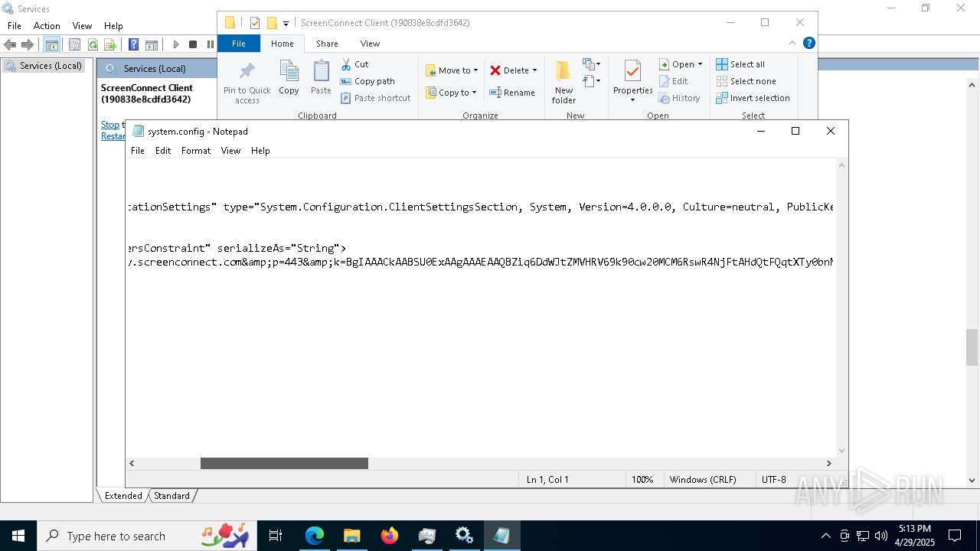
Task: Click Pin to Quick access in Explorer
Action: pos(247,83)
